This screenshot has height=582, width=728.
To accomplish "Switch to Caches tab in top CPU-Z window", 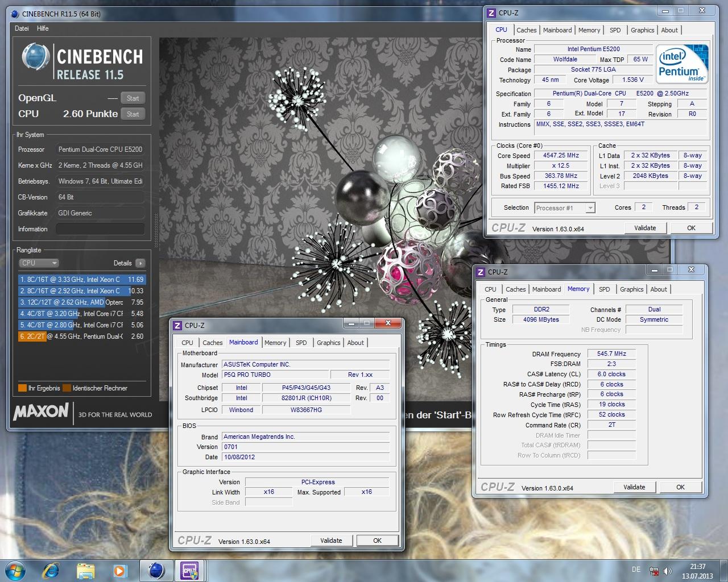I will click(x=527, y=30).
